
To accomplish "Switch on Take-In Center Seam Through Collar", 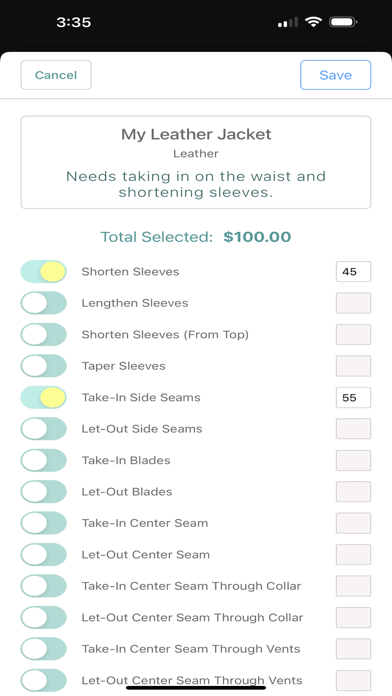I will coord(44,586).
